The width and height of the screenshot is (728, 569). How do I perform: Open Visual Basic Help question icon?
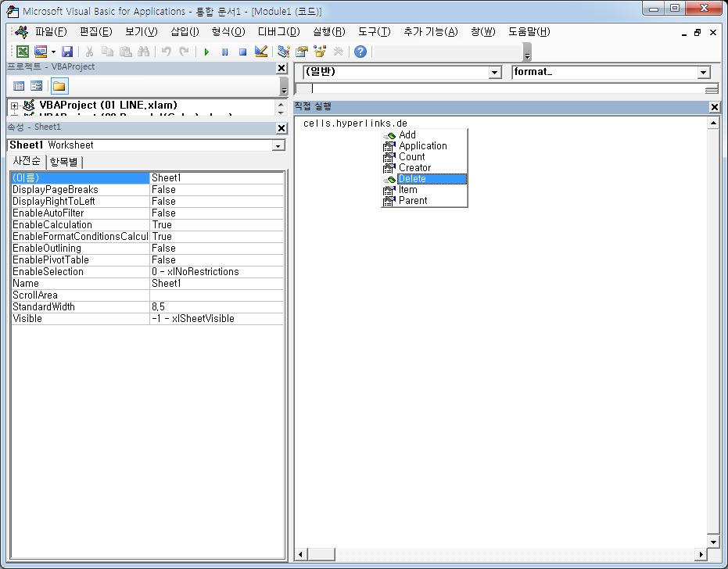[360, 52]
